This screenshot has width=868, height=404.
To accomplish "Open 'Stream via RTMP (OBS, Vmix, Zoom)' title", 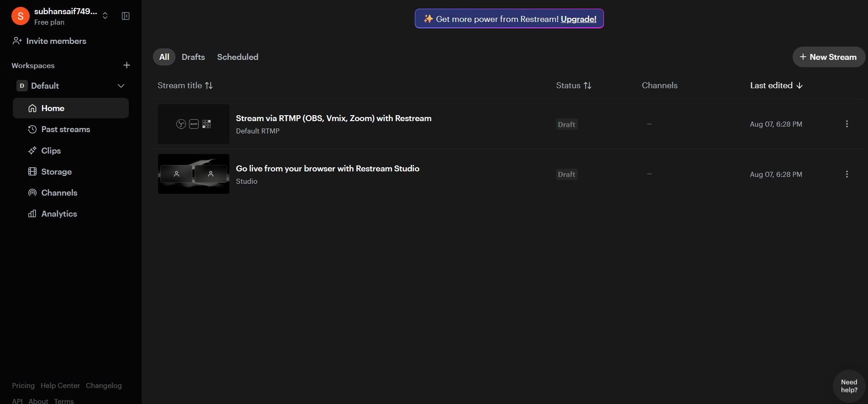I will pos(333,118).
